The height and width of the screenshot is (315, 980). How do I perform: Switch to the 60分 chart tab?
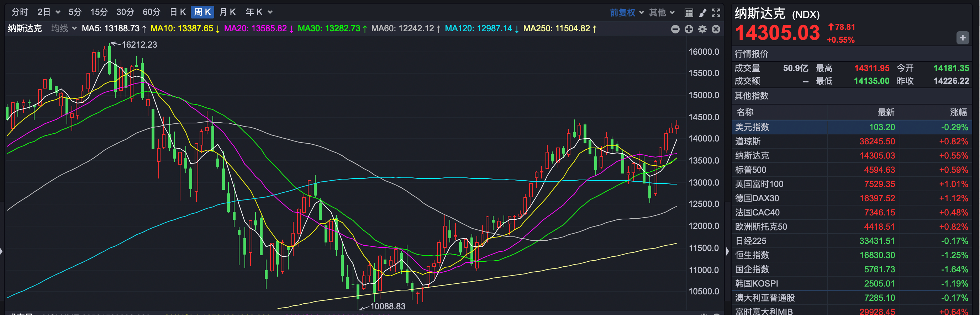click(x=152, y=12)
